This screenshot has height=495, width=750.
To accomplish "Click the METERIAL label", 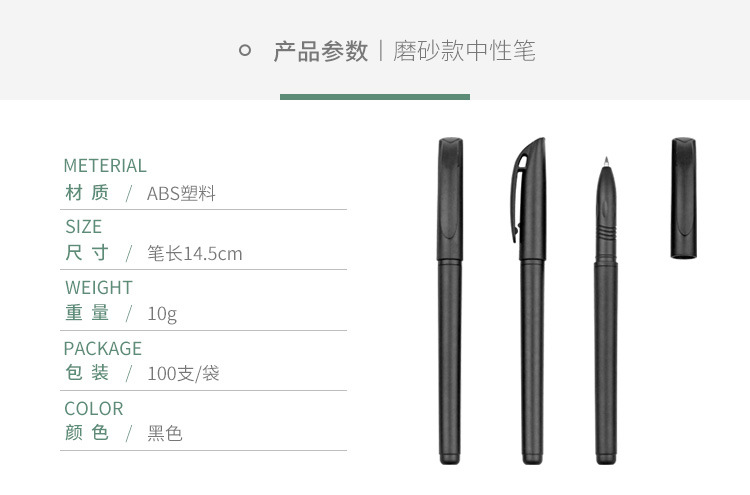I will point(105,166).
